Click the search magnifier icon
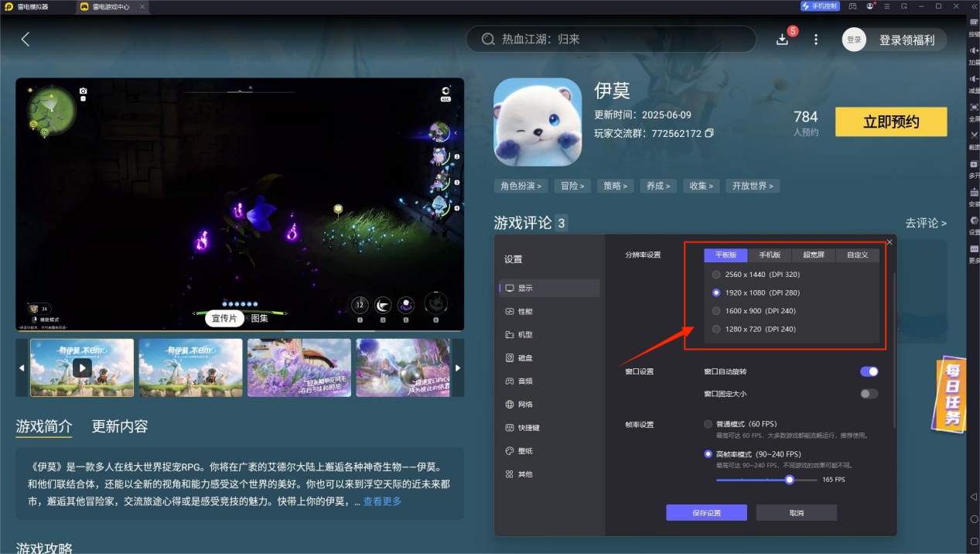Viewport: 980px width, 554px height. coord(488,39)
